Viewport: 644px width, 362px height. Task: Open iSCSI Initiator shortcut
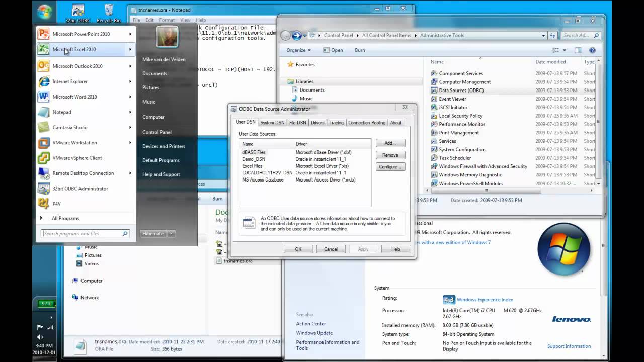click(x=453, y=107)
